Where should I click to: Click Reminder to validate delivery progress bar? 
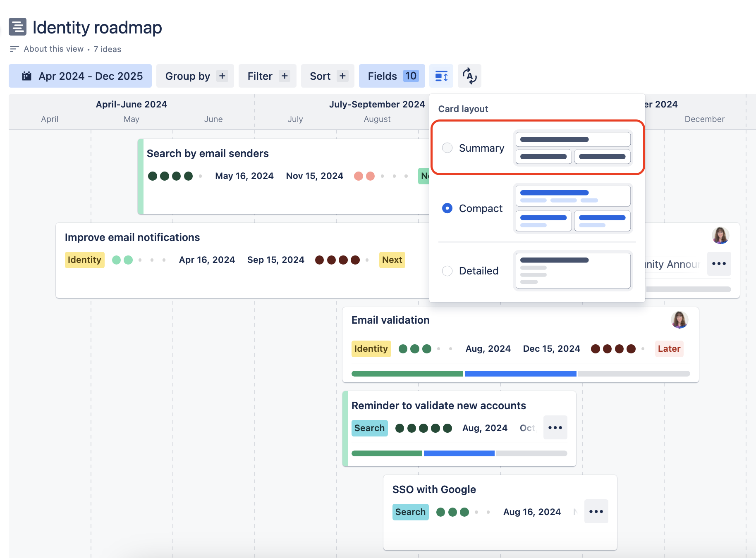459,453
